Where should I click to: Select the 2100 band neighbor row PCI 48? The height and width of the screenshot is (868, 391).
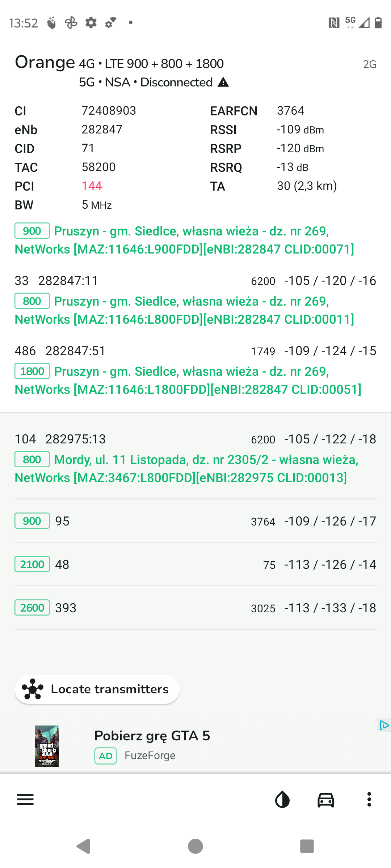pos(195,564)
